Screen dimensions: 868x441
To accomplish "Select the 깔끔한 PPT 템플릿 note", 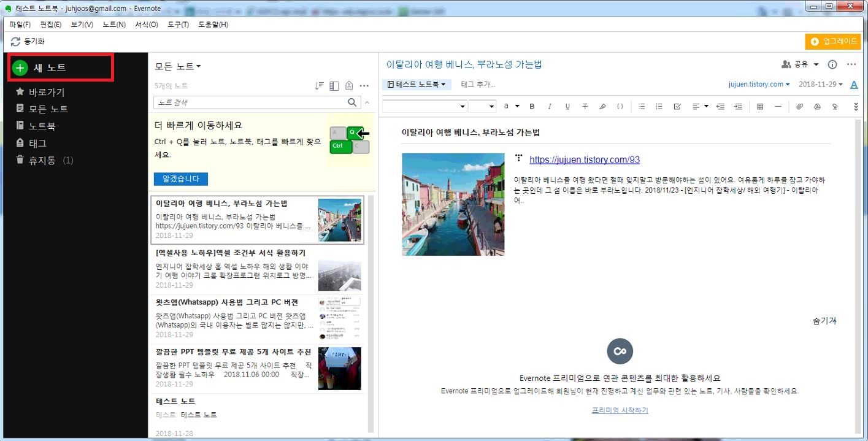I will [256, 369].
